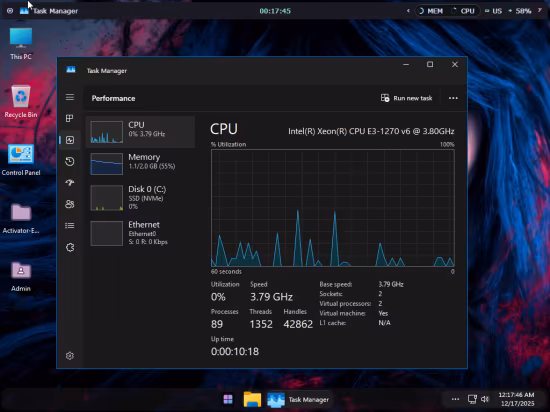The width and height of the screenshot is (550, 412).
Task: Open the Startup apps icon in sidebar
Action: [70, 183]
